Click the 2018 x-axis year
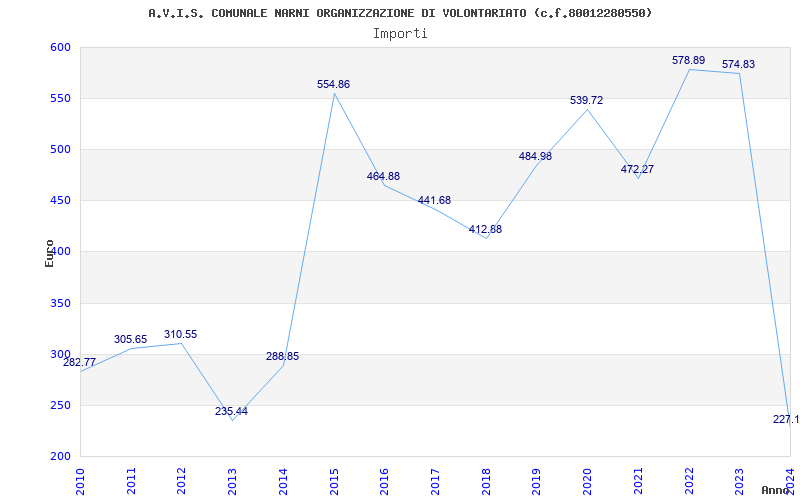Viewport: 800px width, 500px height. coord(486,481)
